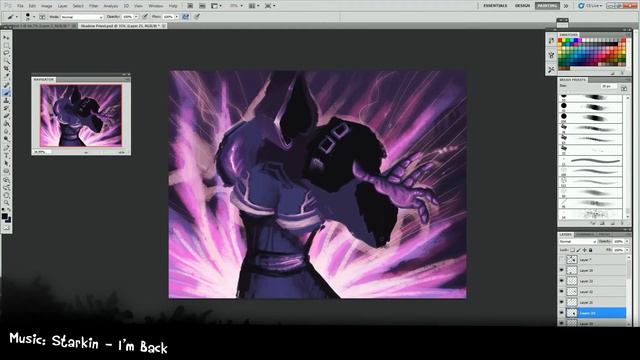Select the Pen tool
Screen dimensions: 640x360
coord(6,148)
